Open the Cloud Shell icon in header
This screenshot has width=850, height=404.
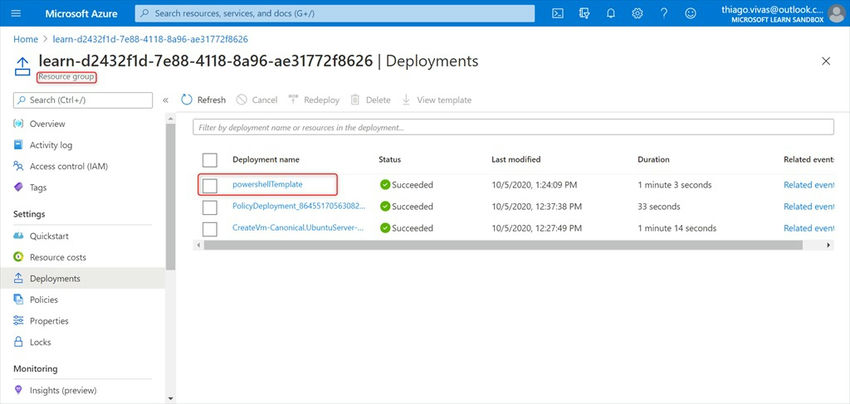558,13
